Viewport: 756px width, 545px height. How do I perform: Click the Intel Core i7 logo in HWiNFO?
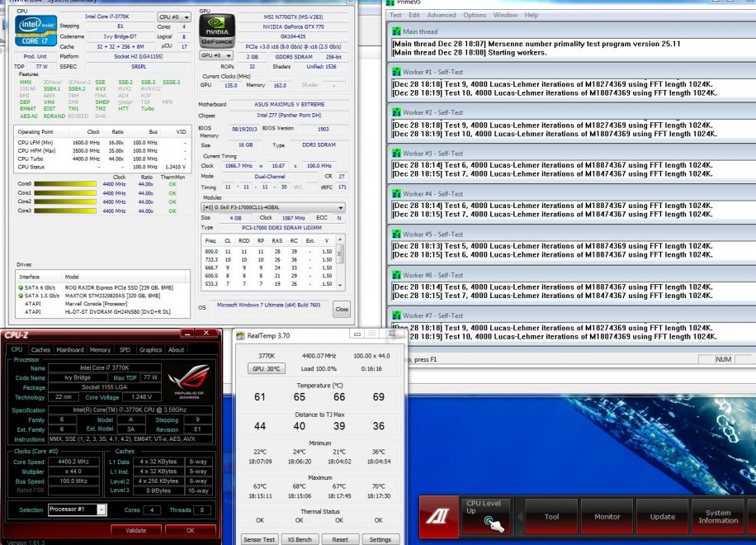[x=35, y=31]
